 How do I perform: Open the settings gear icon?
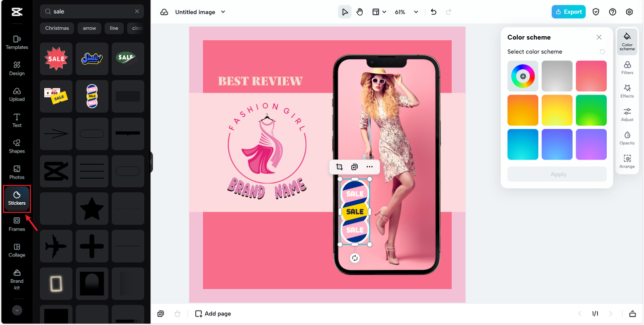point(629,12)
